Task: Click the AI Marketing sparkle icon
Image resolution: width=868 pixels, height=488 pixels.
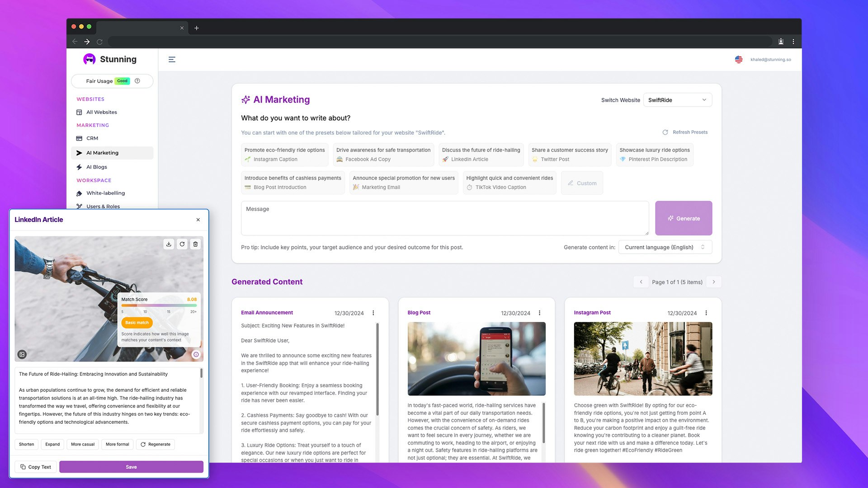Action: click(245, 99)
